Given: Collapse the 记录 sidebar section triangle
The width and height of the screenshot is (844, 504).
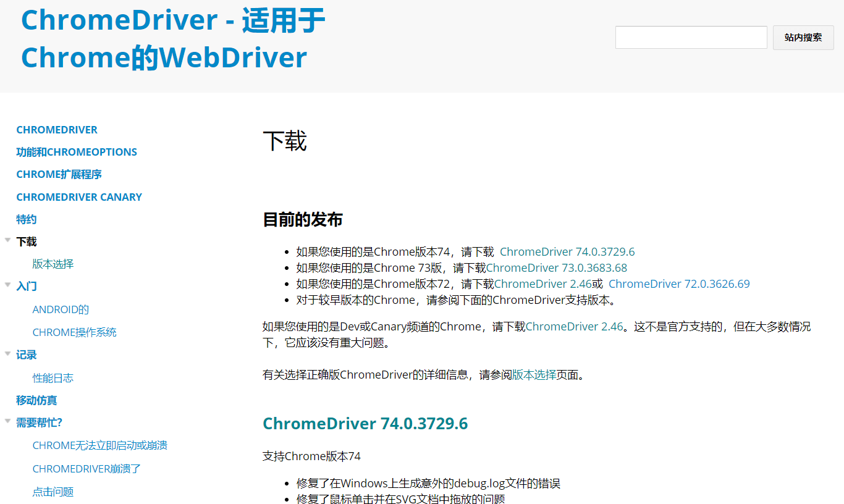Looking at the screenshot, I should pos(7,353).
